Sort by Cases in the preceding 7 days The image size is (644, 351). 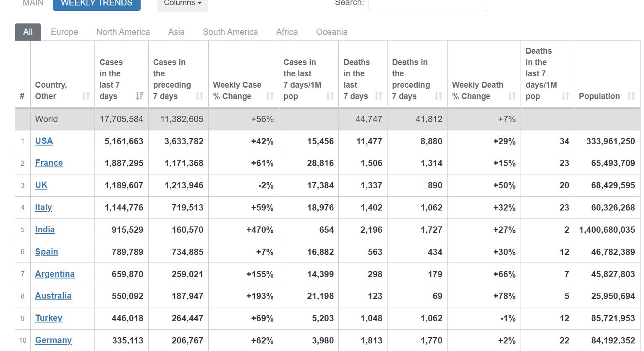click(199, 96)
